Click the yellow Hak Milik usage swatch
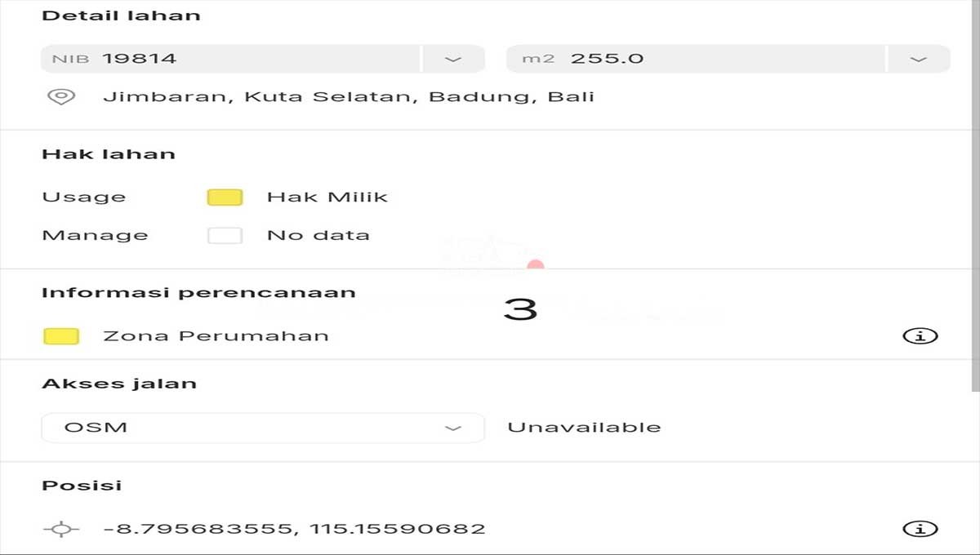Screen dimensions: 980x555 [x=225, y=198]
